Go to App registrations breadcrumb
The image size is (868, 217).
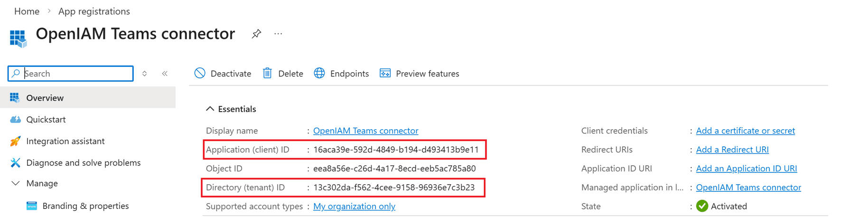click(94, 11)
